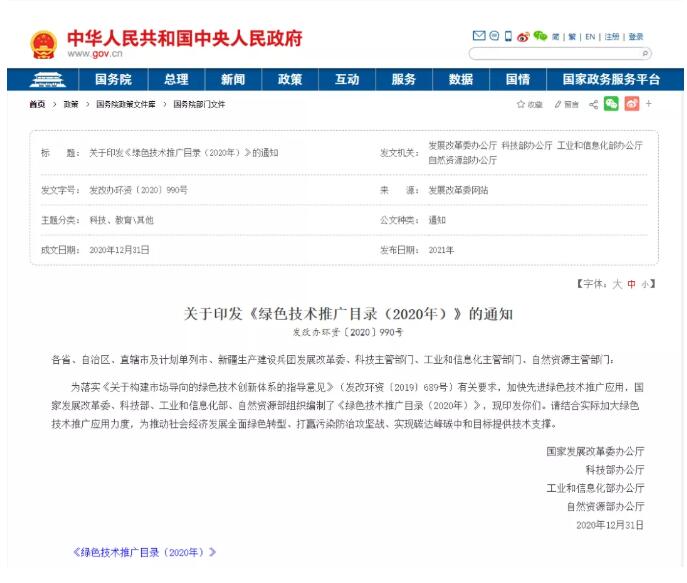Click the 自然资源部办公厅 signature line
Image resolution: width=687 pixels, height=583 pixels.
coord(605,506)
